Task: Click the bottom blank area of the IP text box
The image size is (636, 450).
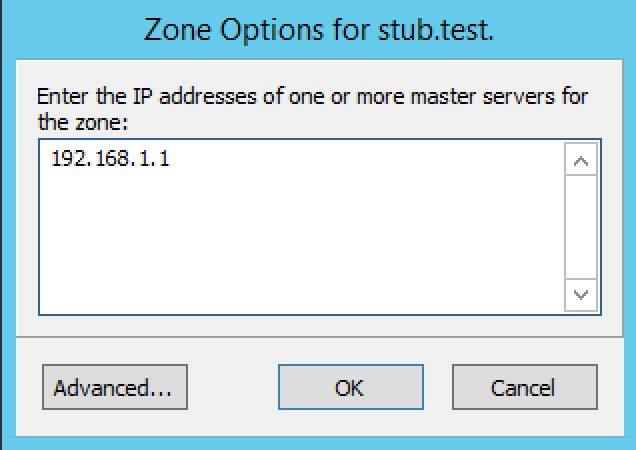Action: click(x=300, y=295)
